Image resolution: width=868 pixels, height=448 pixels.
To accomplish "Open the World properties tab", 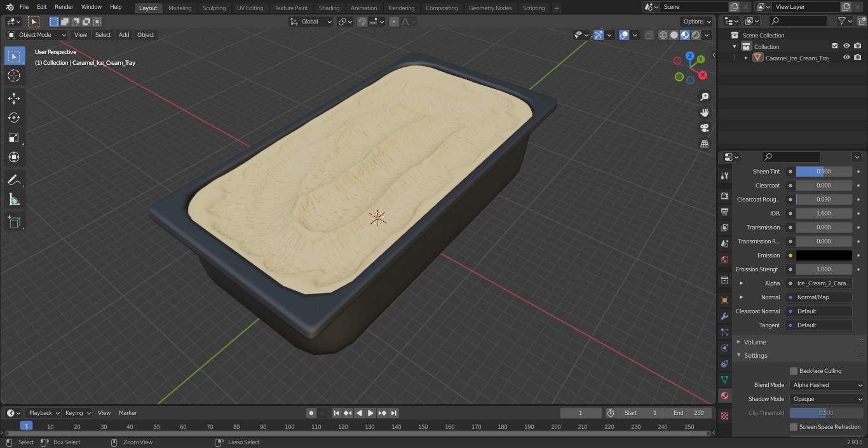I will coord(724,259).
